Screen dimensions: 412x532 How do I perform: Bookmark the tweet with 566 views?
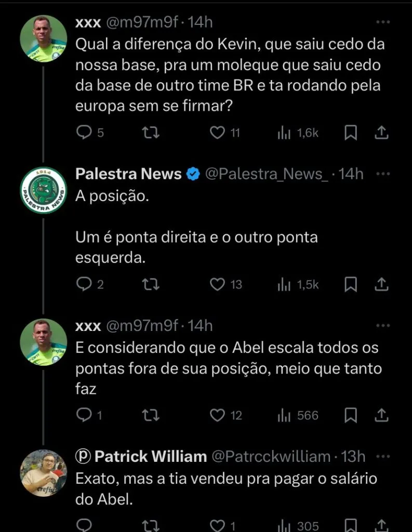351,415
